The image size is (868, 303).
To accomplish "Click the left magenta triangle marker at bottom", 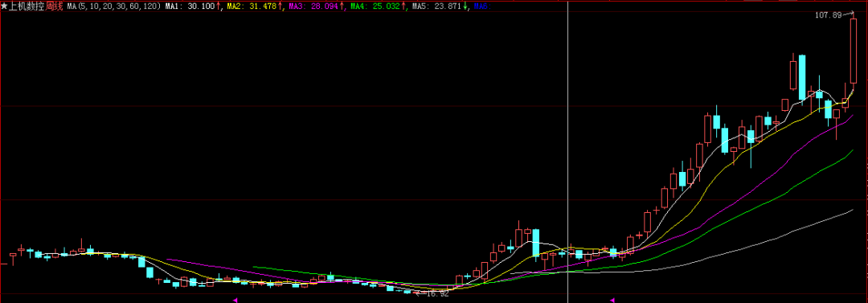I will 235,300.
